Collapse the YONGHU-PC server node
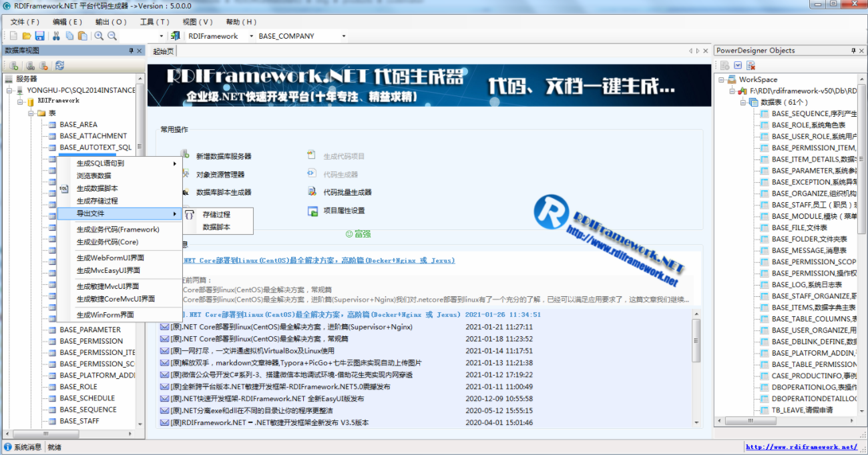868x455 pixels. (x=10, y=90)
